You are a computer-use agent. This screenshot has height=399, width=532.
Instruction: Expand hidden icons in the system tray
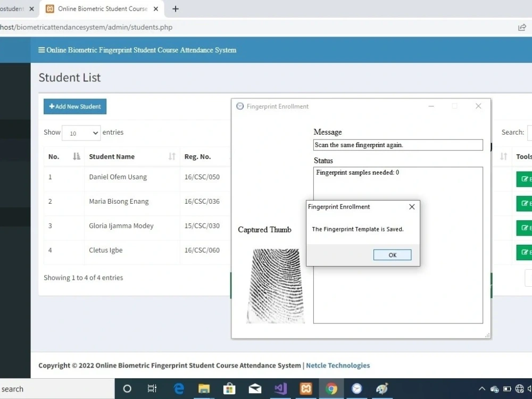click(481, 389)
